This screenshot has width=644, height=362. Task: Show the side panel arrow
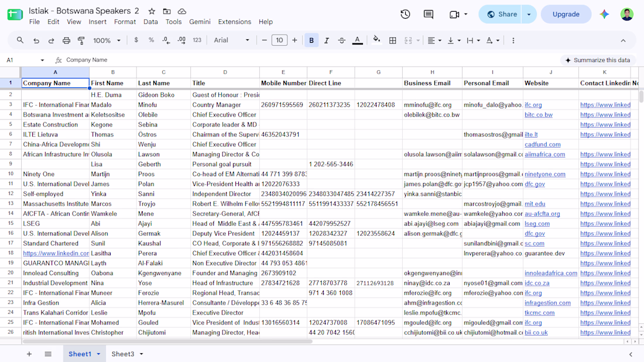point(631,354)
